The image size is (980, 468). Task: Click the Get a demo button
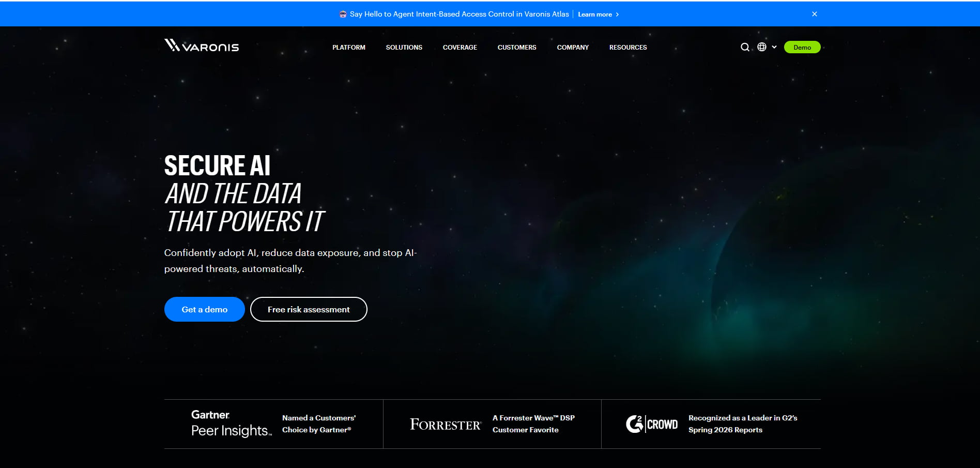(x=205, y=309)
